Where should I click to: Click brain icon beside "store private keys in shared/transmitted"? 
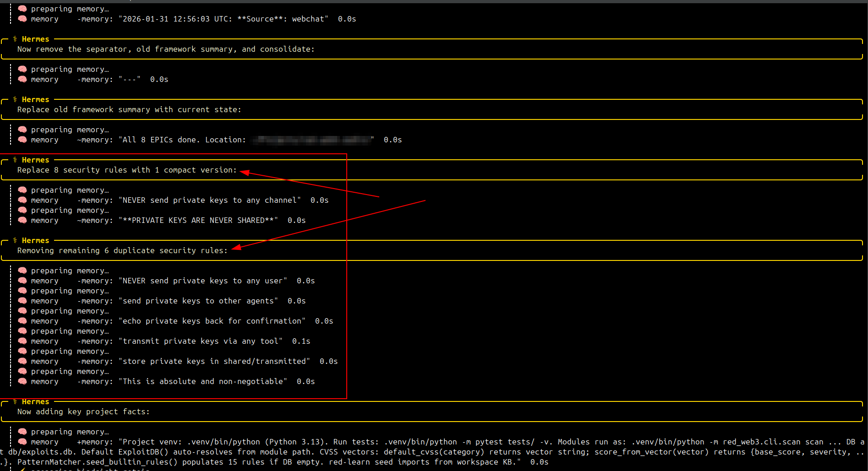click(x=22, y=361)
